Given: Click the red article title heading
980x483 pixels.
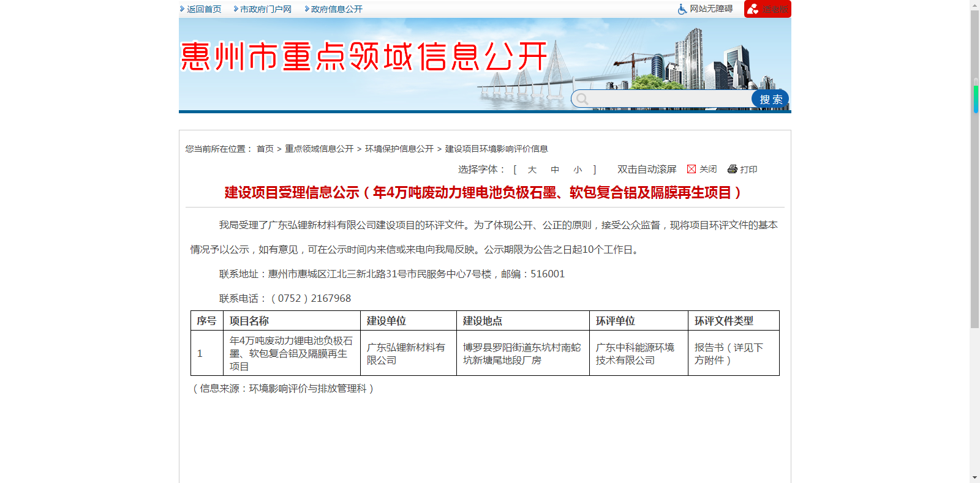Looking at the screenshot, I should (x=484, y=193).
